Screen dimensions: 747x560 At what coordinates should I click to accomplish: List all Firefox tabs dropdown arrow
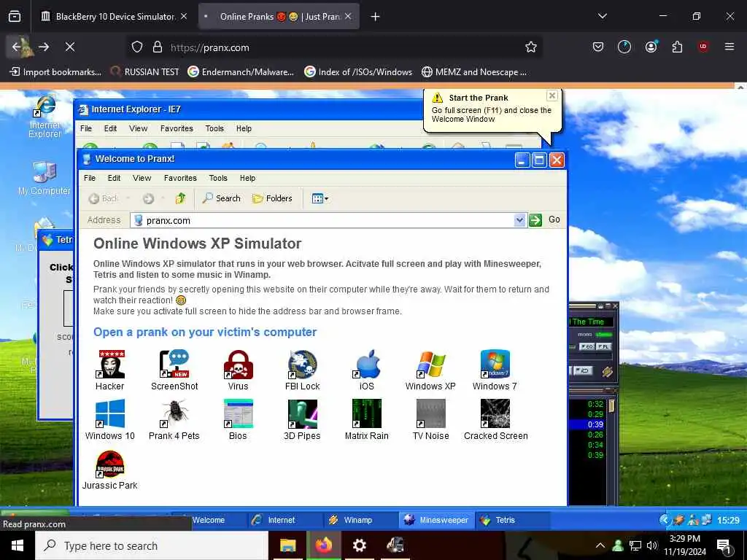[x=603, y=16]
